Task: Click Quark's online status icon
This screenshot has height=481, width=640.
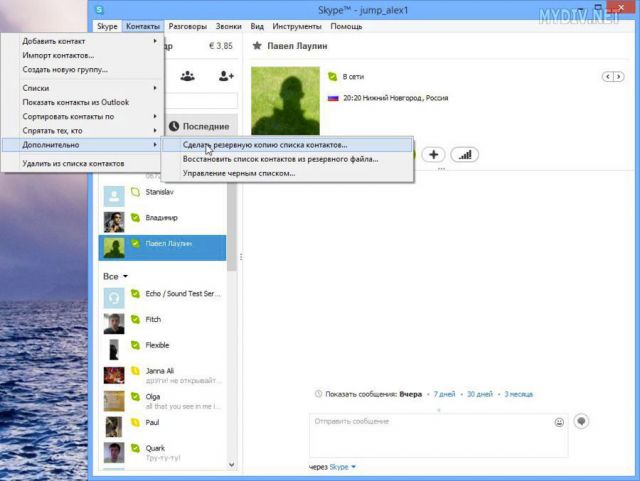Action: 135,448
